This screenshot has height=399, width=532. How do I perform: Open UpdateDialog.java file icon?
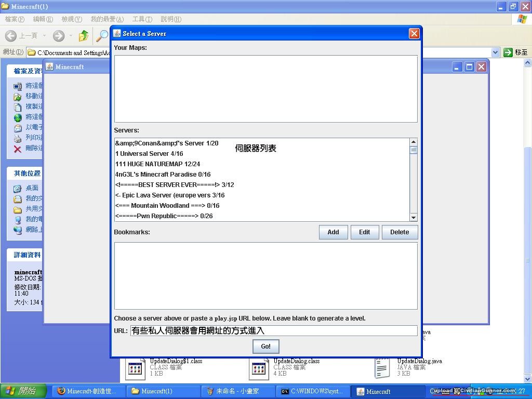382,368
